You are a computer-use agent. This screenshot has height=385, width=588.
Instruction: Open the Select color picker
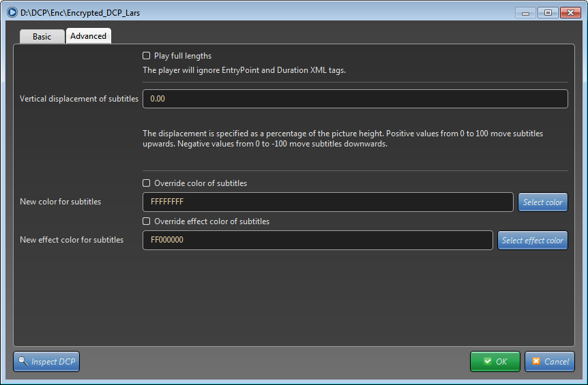[542, 202]
